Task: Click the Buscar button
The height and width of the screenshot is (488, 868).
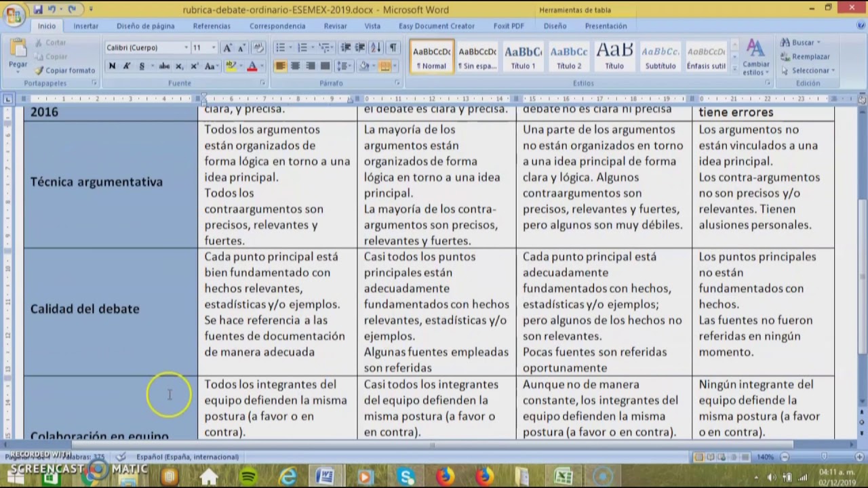Action: (800, 43)
